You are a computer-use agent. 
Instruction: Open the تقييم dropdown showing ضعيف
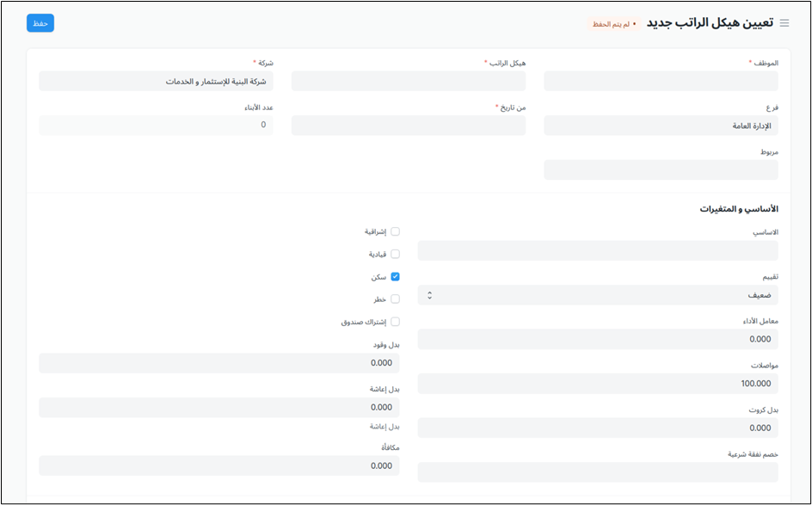click(x=598, y=295)
